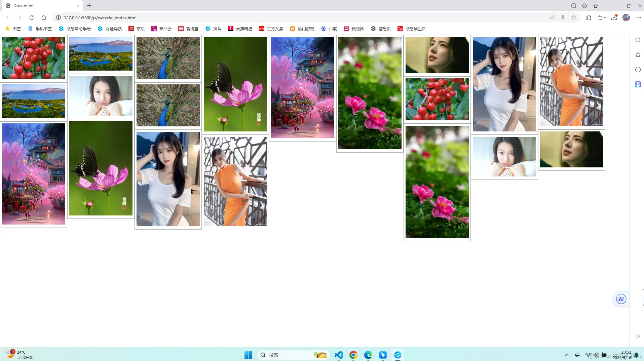This screenshot has height=361, width=644.
Task: Click the lightning speed-mode icon
Action: click(x=563, y=17)
